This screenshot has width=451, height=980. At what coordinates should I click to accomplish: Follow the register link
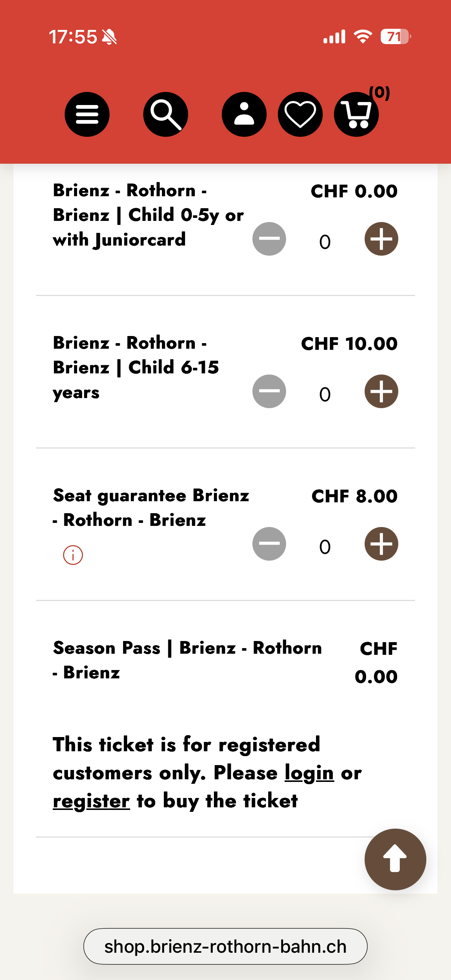[91, 801]
